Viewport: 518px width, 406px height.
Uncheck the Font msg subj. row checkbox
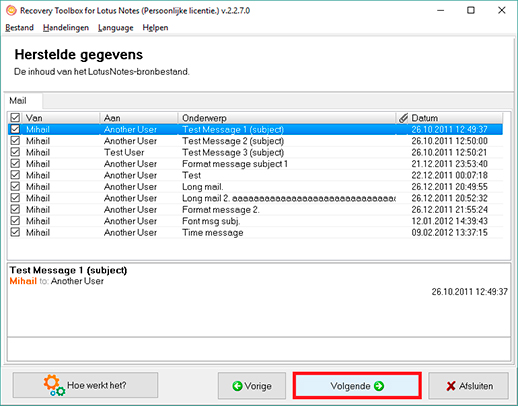point(15,221)
